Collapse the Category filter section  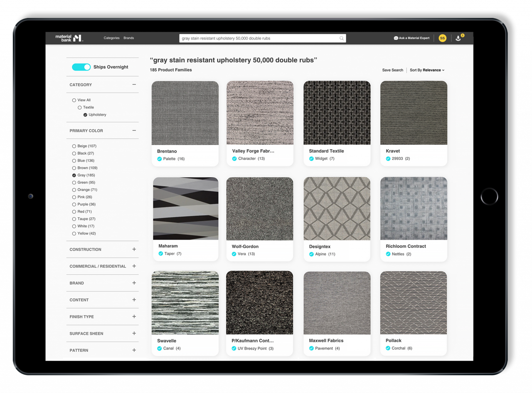[x=134, y=84]
